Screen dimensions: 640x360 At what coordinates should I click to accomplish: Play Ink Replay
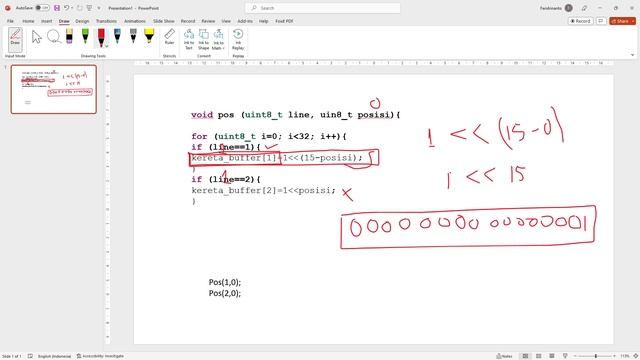238,39
